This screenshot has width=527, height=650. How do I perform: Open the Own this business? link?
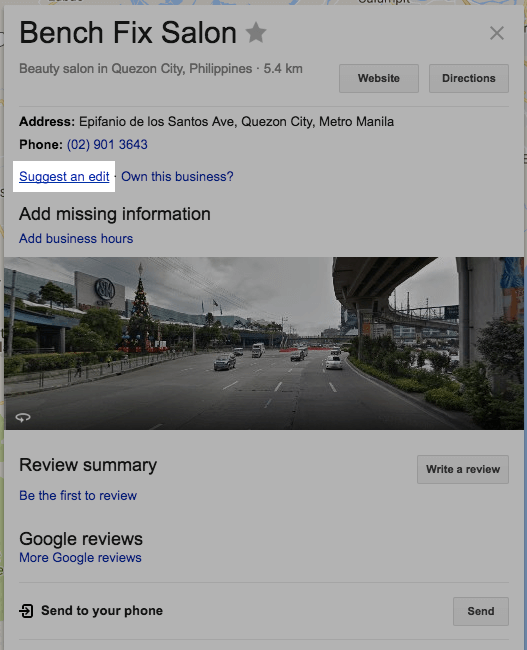tap(177, 177)
